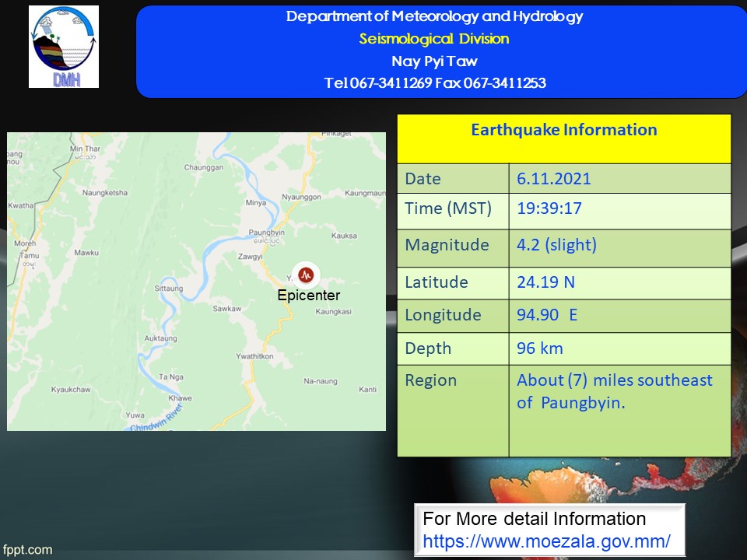The height and width of the screenshot is (560, 747).
Task: Click 'Ywathitkon' place label on map
Action: [x=254, y=356]
